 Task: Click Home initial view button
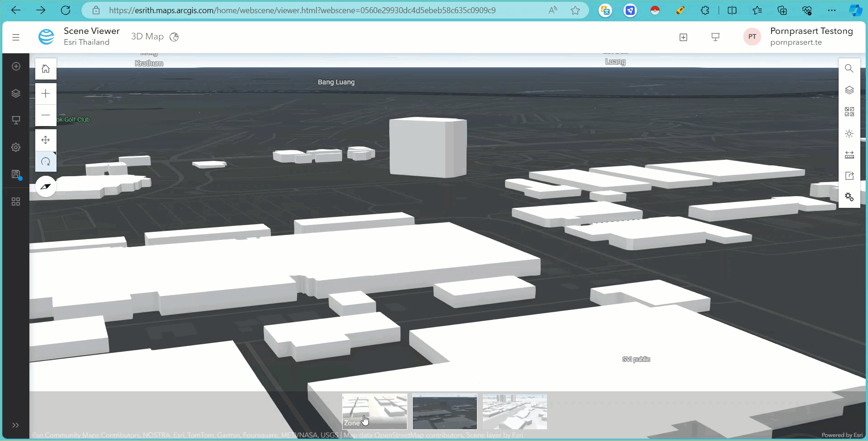[x=46, y=69]
